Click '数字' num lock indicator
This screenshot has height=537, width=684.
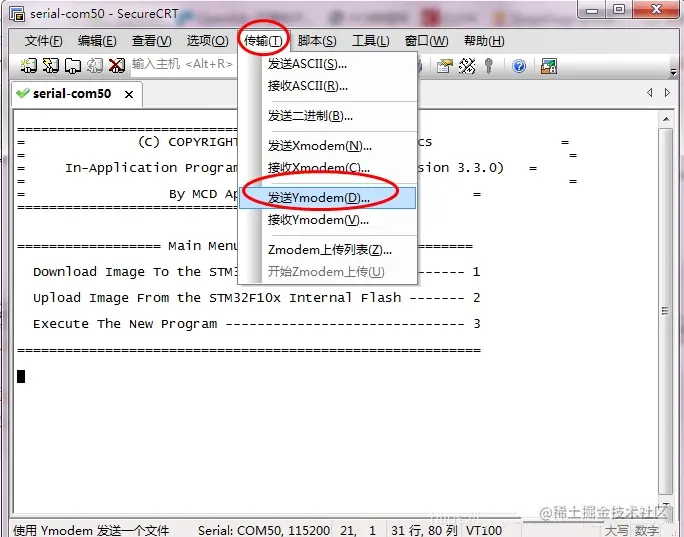646,530
